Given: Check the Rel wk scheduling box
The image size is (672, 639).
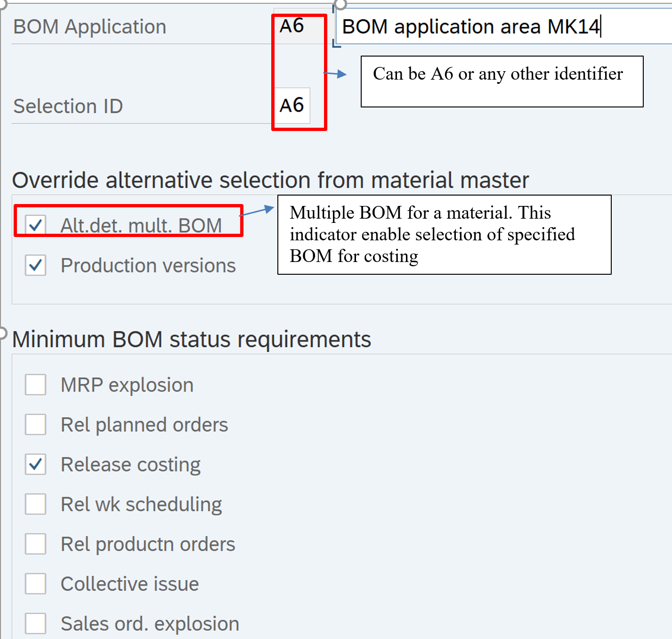Looking at the screenshot, I should pos(36,504).
